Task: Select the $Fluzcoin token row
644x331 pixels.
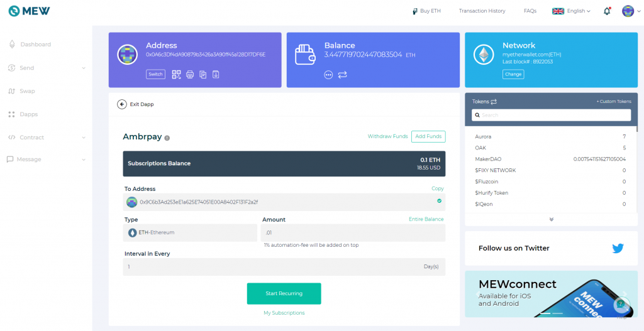Action: [x=550, y=182]
